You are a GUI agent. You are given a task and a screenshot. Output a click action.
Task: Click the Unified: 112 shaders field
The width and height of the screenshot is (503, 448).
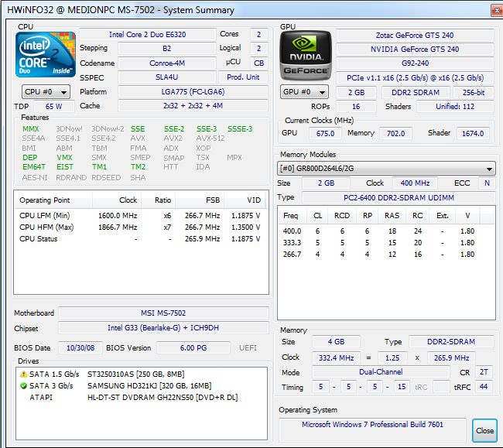[x=455, y=107]
